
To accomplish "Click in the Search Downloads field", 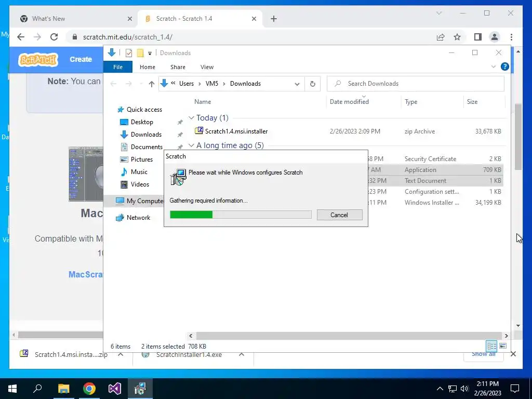I will pyautogui.click(x=415, y=84).
